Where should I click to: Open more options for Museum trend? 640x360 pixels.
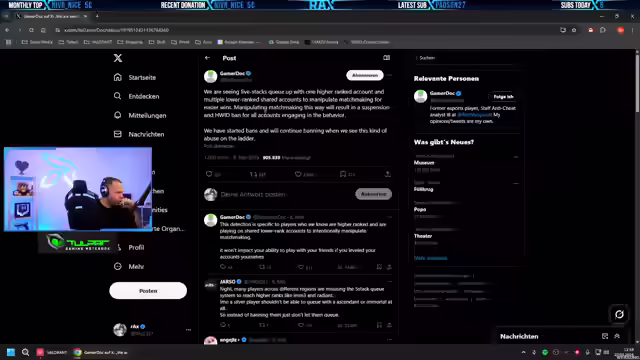point(516,157)
